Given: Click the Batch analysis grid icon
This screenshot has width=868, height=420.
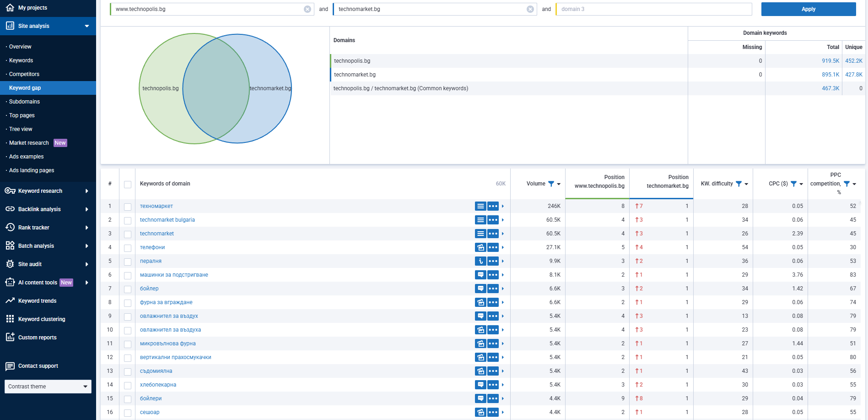Looking at the screenshot, I should (x=10, y=246).
